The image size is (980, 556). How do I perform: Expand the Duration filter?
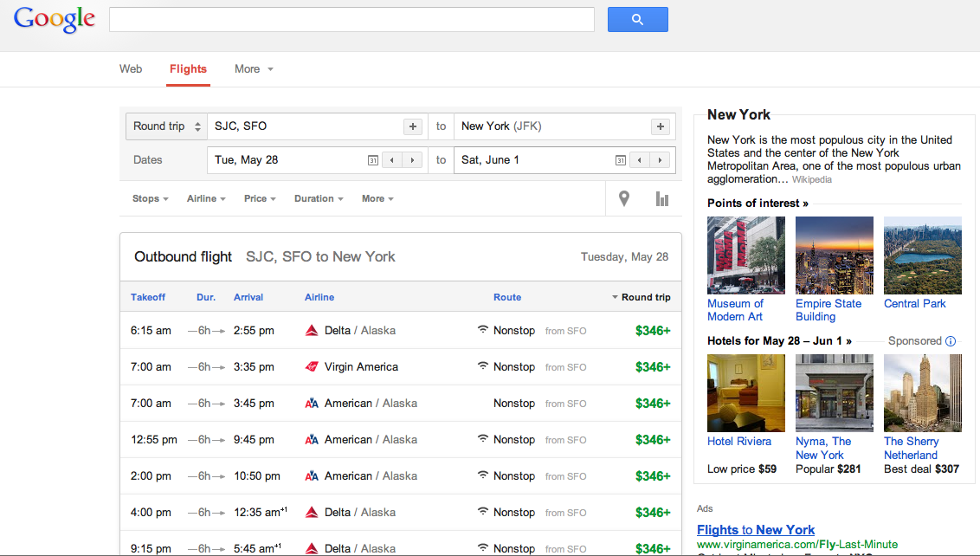coord(319,199)
